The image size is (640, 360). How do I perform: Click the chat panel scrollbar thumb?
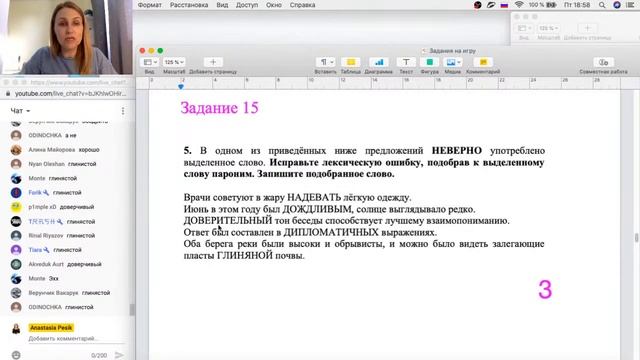click(x=132, y=309)
